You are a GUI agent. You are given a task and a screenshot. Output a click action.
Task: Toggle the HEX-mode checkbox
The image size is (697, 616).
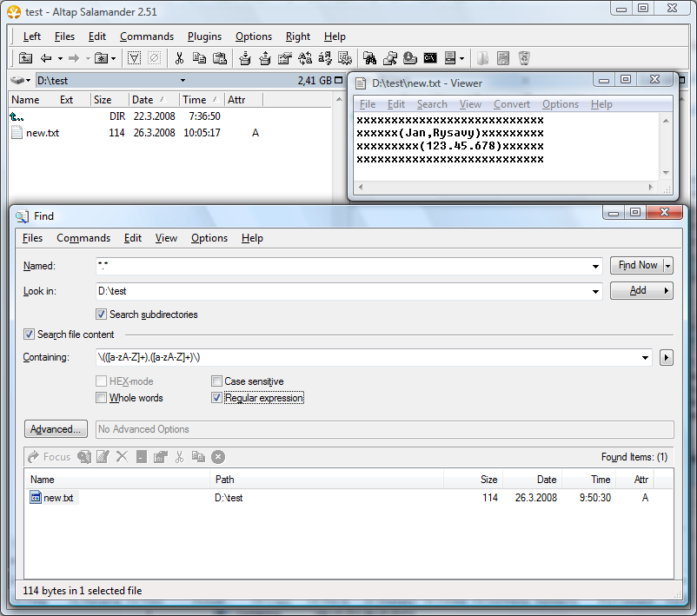click(101, 381)
